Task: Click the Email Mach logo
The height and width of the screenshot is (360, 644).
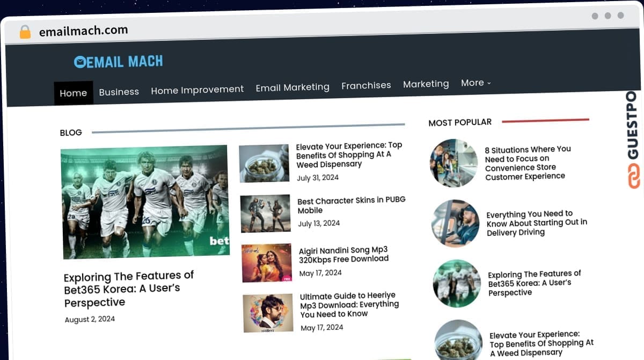Action: tap(118, 61)
